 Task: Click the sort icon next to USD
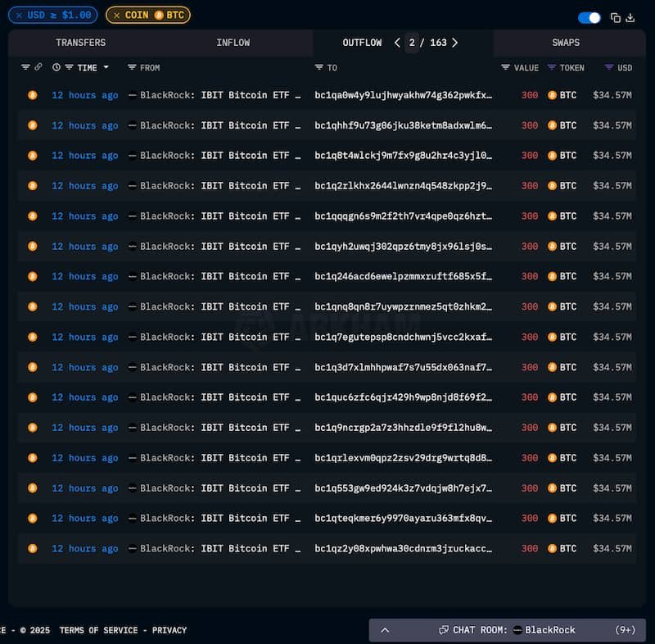coord(608,67)
